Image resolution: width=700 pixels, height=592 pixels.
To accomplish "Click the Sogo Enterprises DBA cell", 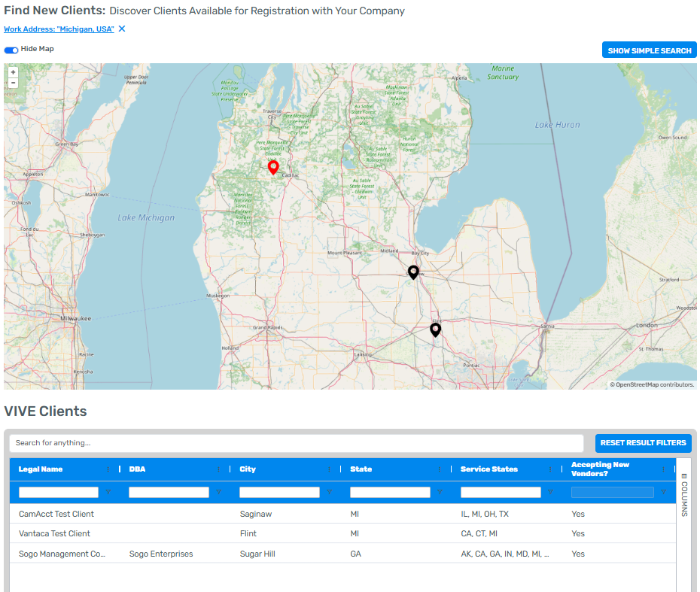I will tap(161, 554).
